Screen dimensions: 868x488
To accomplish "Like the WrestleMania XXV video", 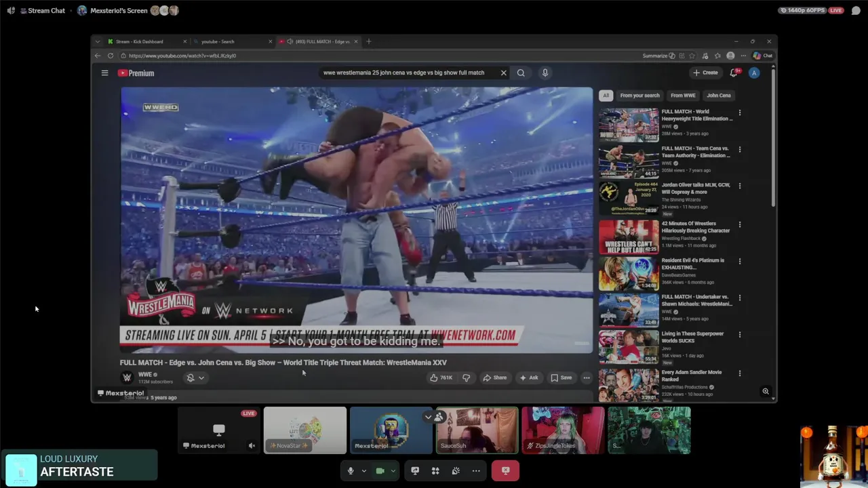I will click(x=441, y=378).
